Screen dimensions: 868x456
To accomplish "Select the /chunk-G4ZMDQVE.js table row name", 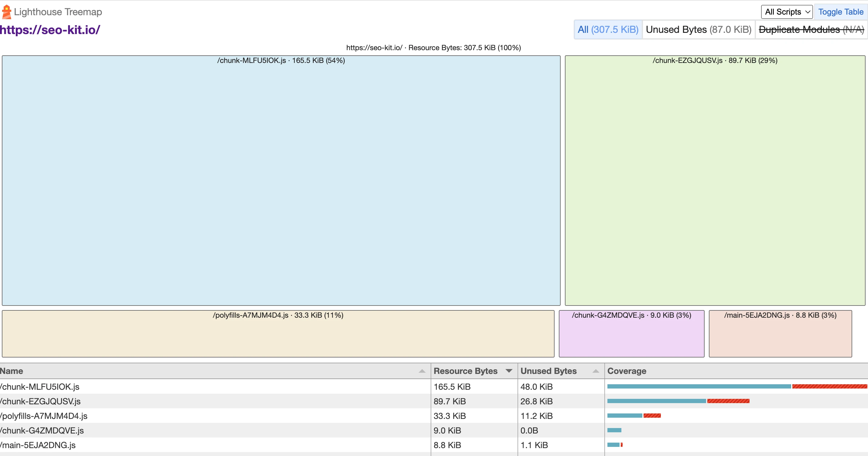I will point(42,430).
